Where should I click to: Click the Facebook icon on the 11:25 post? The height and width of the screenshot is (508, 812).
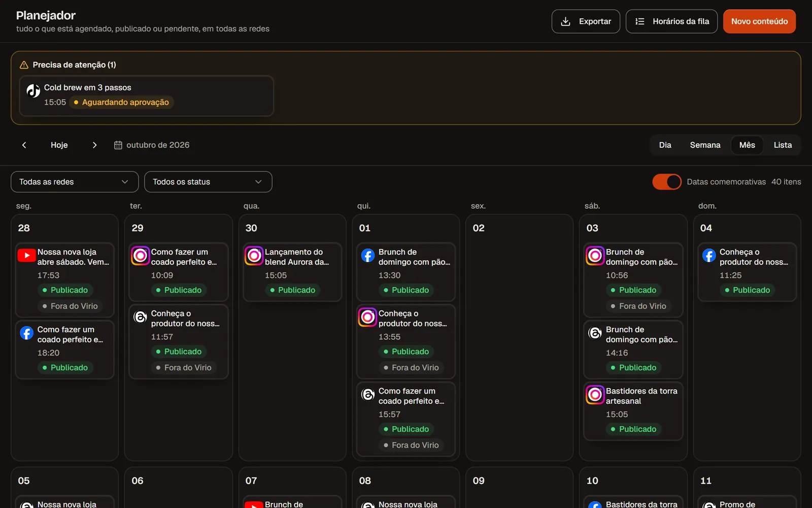tap(708, 255)
